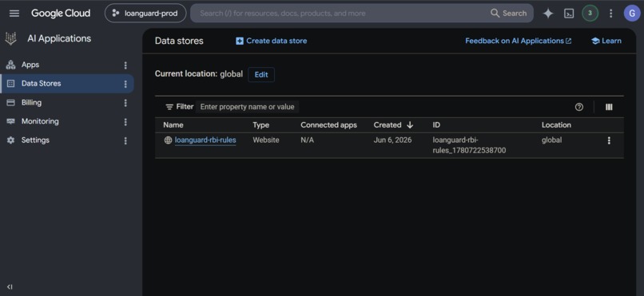The width and height of the screenshot is (644, 296).
Task: Go to Apps in sidebar
Action: pos(30,65)
